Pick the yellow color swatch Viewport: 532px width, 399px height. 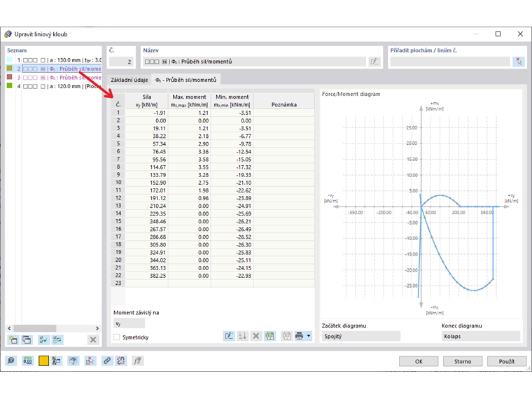(43, 360)
